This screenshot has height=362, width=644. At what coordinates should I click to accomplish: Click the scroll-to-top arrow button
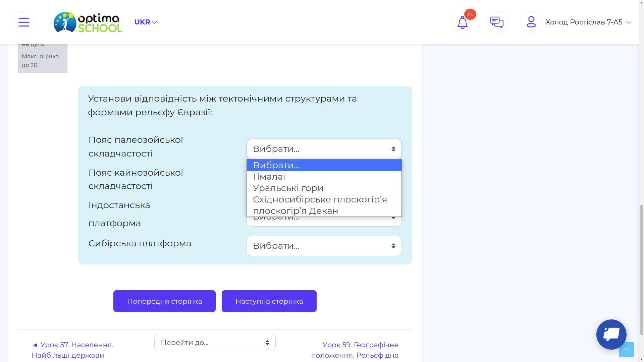[626, 350]
